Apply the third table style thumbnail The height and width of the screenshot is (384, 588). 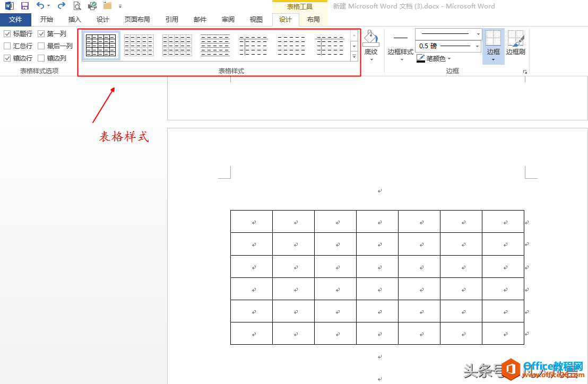(x=177, y=45)
